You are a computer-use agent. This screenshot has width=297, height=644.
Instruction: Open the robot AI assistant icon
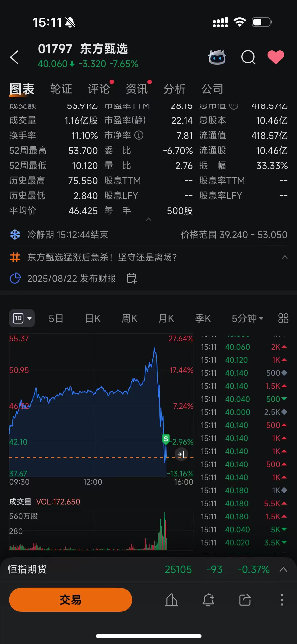coord(217,57)
